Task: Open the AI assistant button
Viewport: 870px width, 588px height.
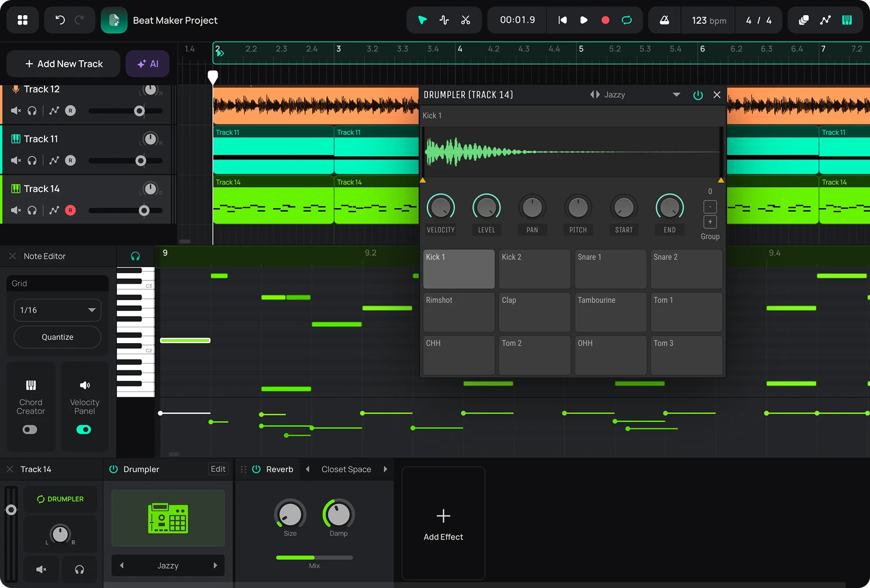Action: click(x=147, y=64)
